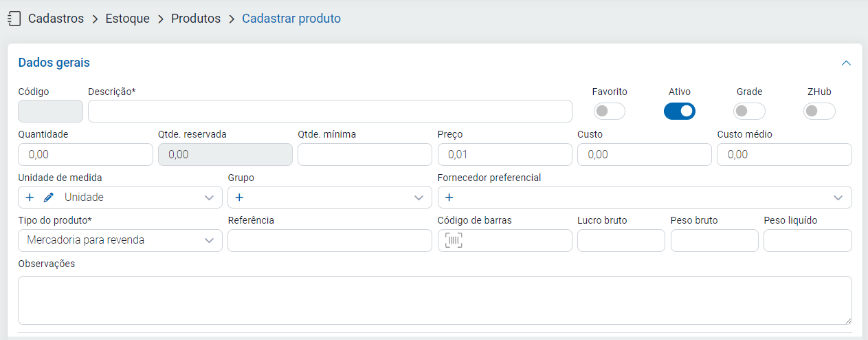Screen dimensions: 868x340
Task: Go to Estoque breadcrumb
Action: click(127, 19)
